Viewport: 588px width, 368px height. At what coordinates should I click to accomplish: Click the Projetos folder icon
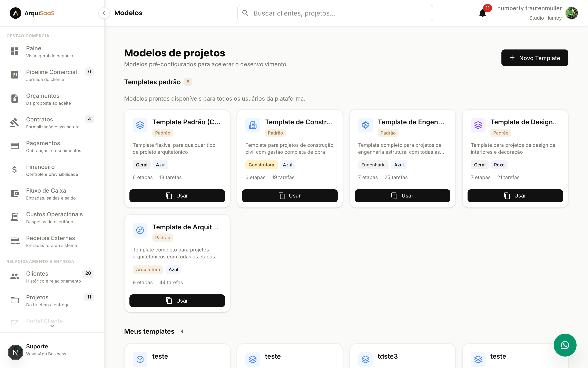14,300
